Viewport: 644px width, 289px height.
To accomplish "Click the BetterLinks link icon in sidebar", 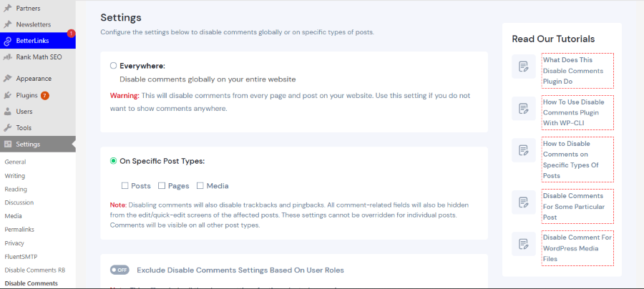I will pyautogui.click(x=8, y=41).
